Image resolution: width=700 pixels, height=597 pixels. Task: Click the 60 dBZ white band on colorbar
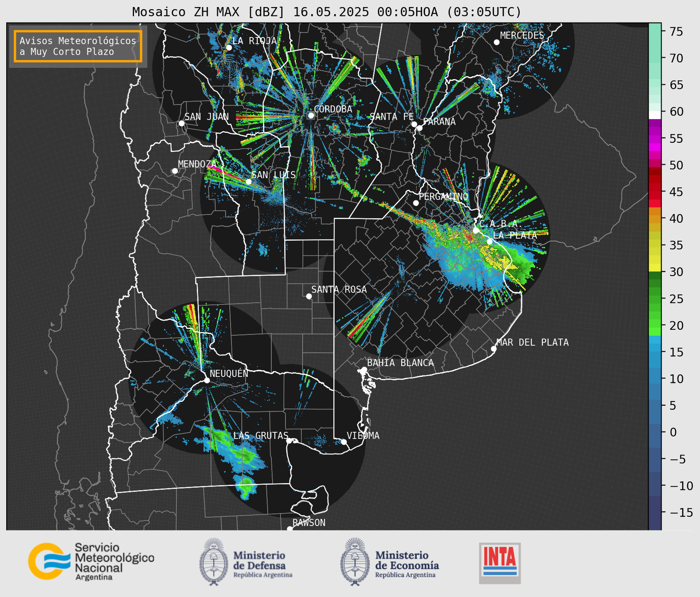[655, 115]
